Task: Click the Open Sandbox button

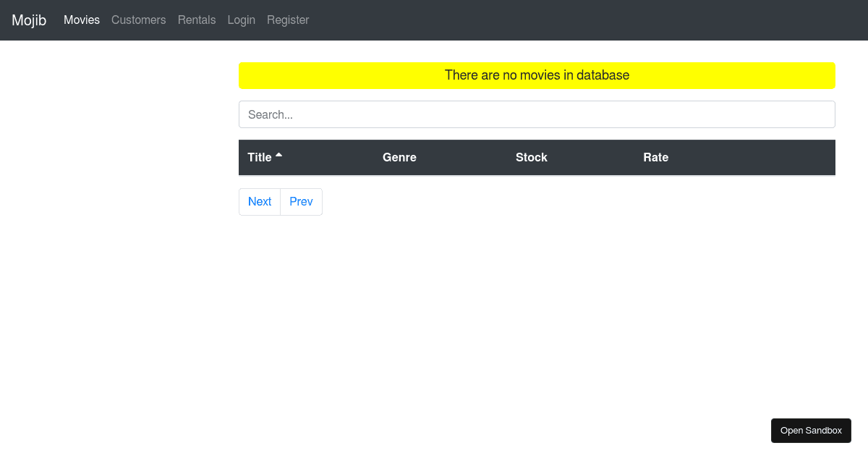Action: tap(811, 430)
